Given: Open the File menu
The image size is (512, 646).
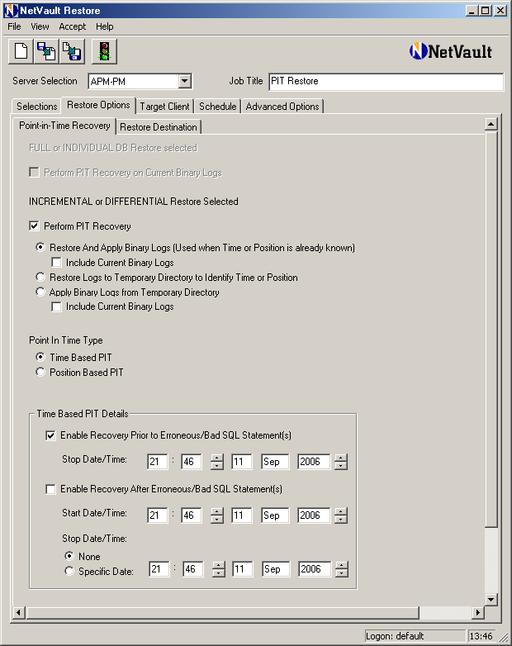Looking at the screenshot, I should pyautogui.click(x=14, y=27).
